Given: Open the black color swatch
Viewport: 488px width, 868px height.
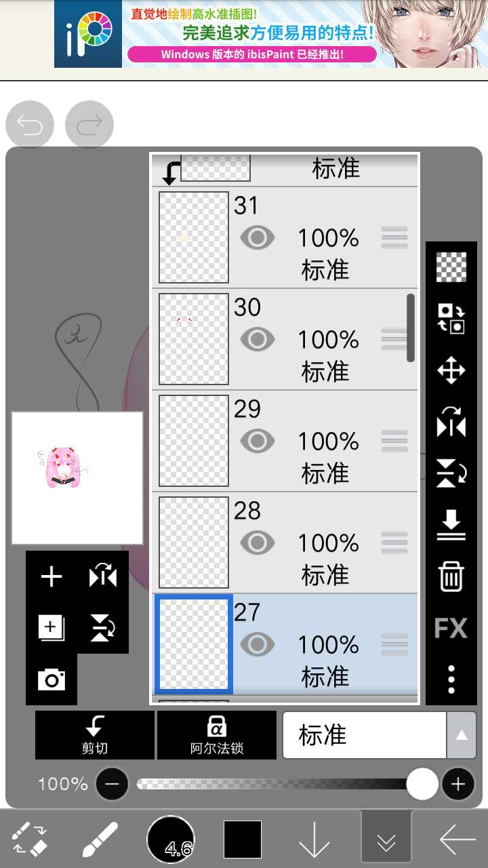Looking at the screenshot, I should click(243, 840).
